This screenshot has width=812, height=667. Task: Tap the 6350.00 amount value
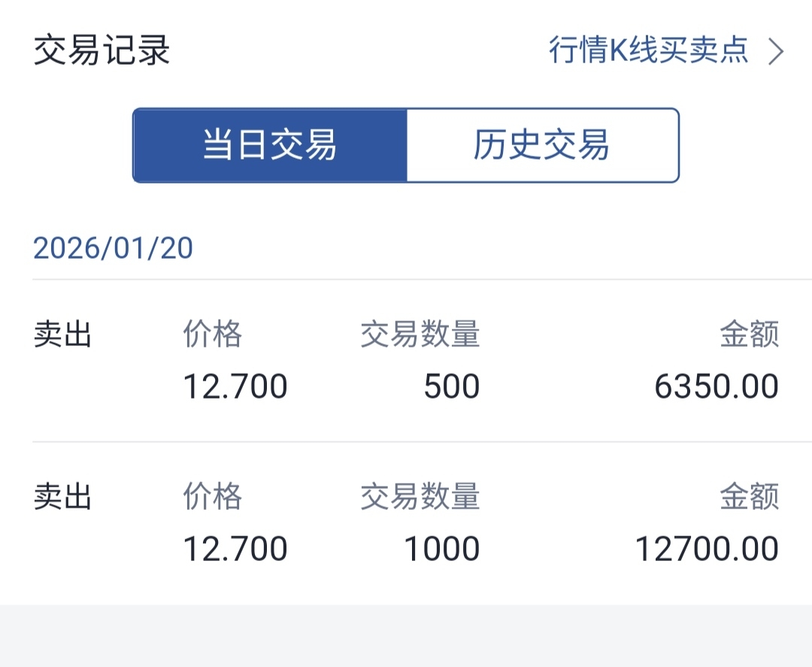tap(717, 387)
